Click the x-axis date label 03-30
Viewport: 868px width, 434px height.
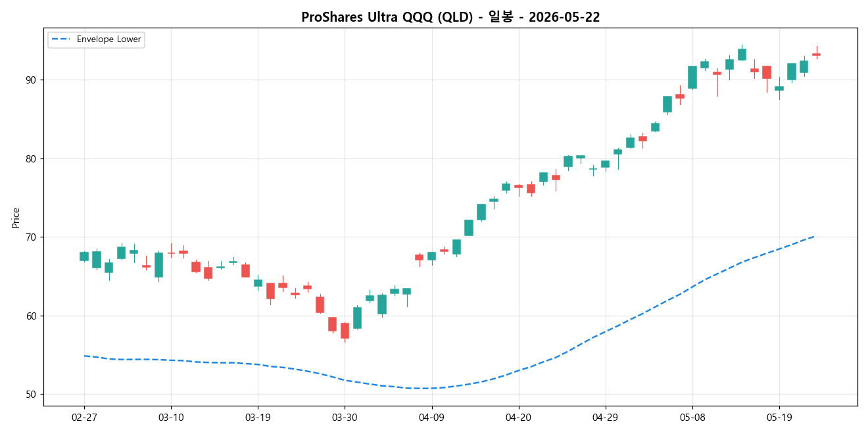tap(345, 417)
